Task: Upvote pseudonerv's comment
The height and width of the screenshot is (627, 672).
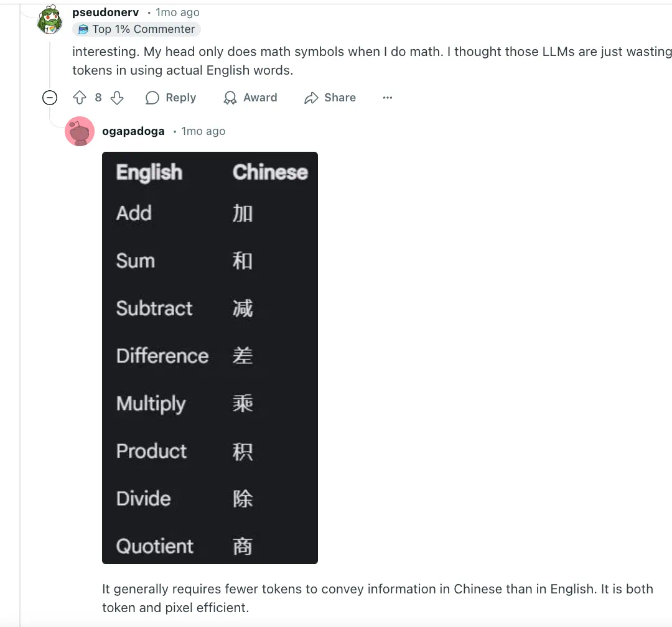Action: tap(80, 98)
